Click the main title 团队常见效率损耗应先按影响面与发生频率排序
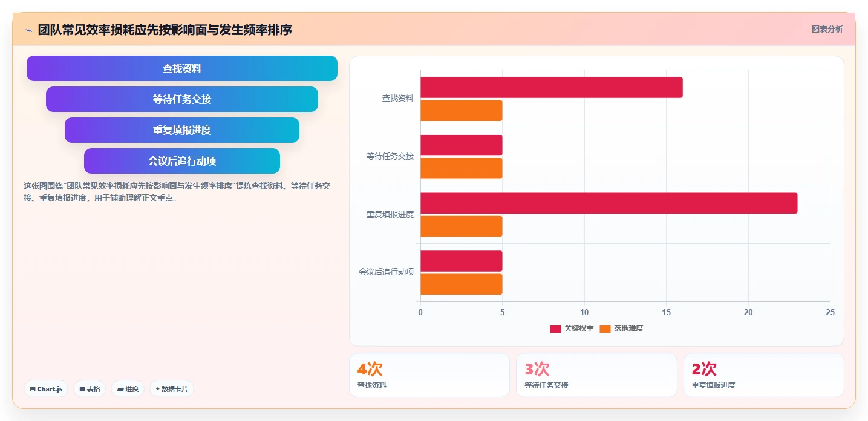Image resolution: width=868 pixels, height=421 pixels. pos(165,30)
